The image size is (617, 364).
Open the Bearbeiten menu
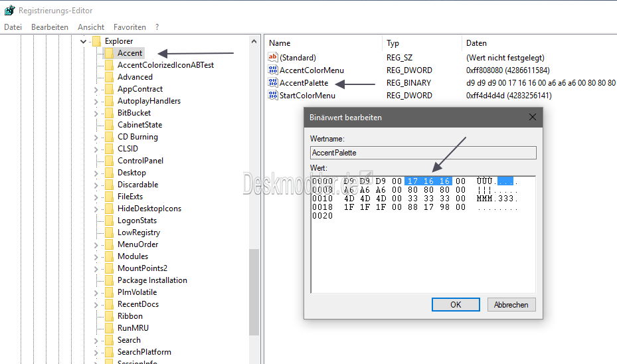[x=50, y=27]
